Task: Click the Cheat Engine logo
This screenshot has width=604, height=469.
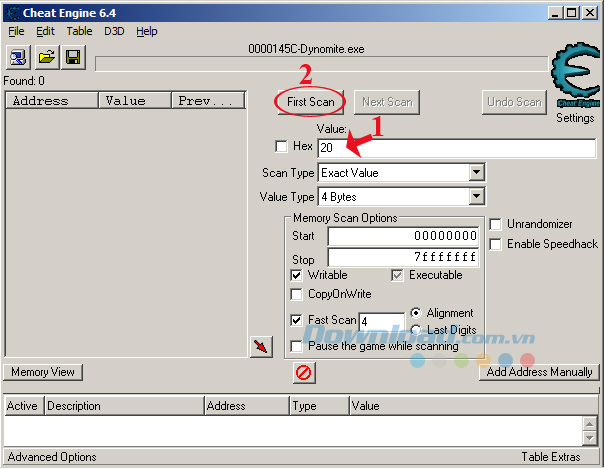Action: tap(575, 75)
